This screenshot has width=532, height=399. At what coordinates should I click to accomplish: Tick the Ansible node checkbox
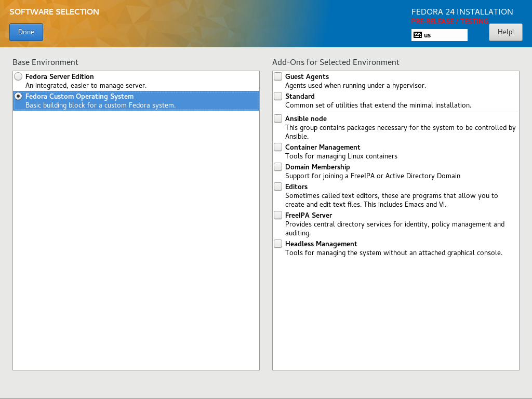pyautogui.click(x=278, y=118)
